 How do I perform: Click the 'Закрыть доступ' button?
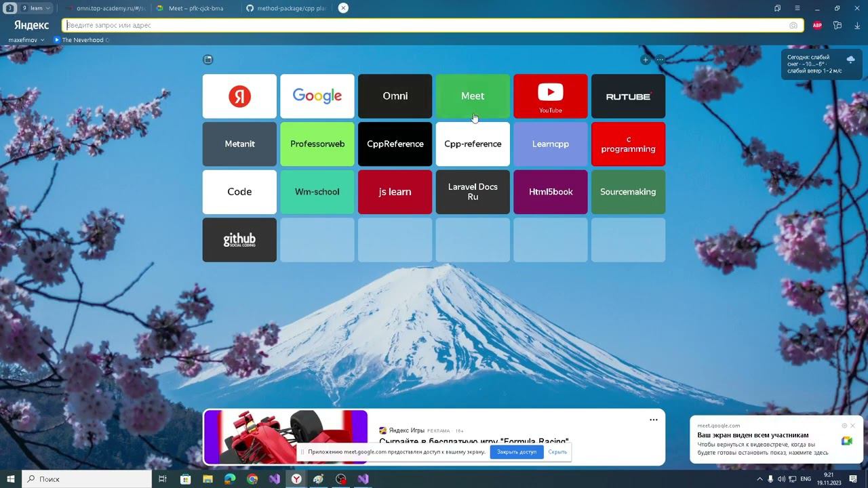[x=517, y=452]
